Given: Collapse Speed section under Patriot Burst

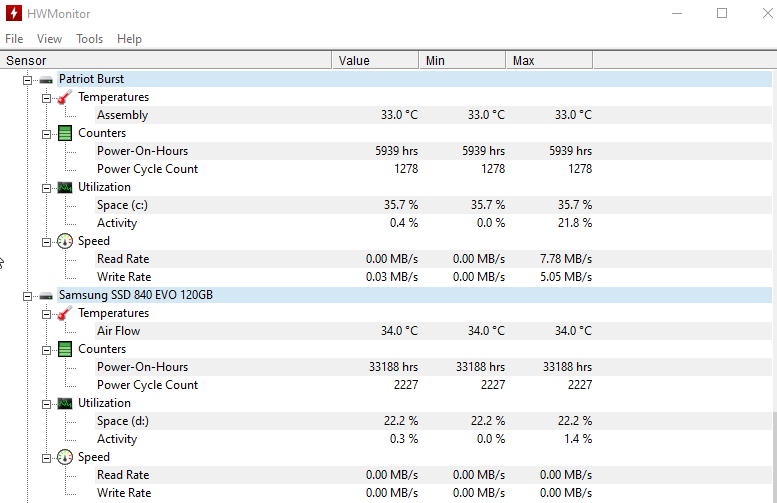Looking at the screenshot, I should coord(47,242).
